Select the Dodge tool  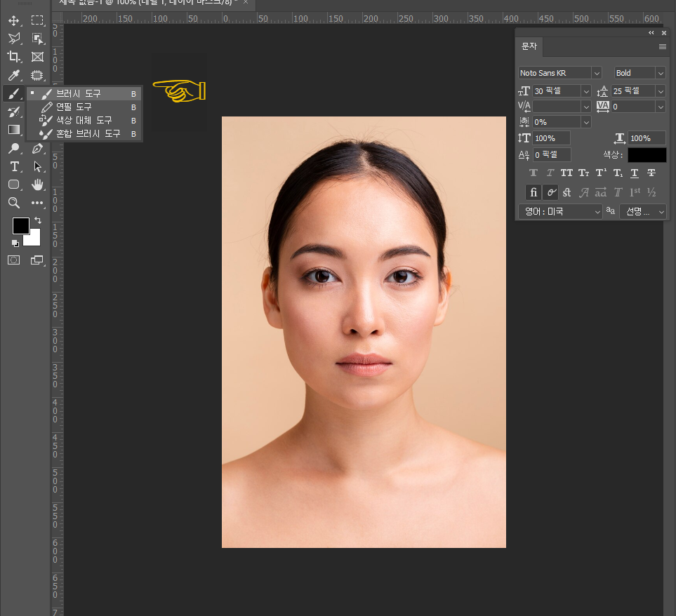(x=14, y=149)
